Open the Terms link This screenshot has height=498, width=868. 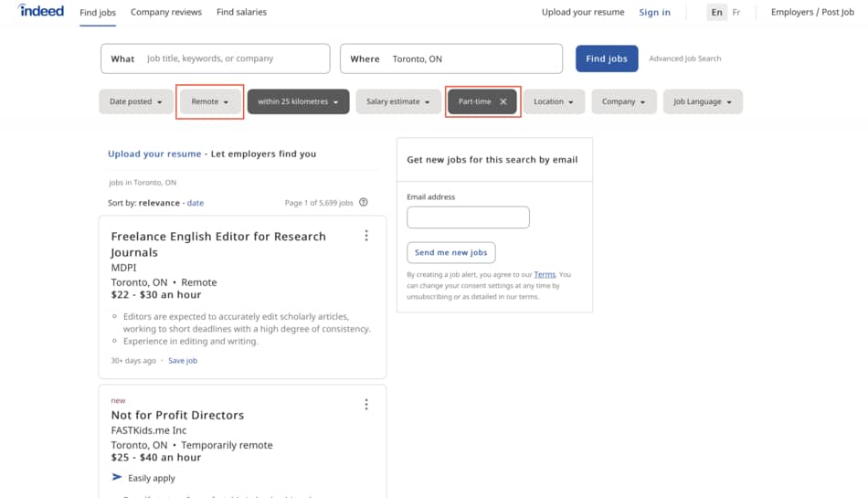tap(545, 274)
